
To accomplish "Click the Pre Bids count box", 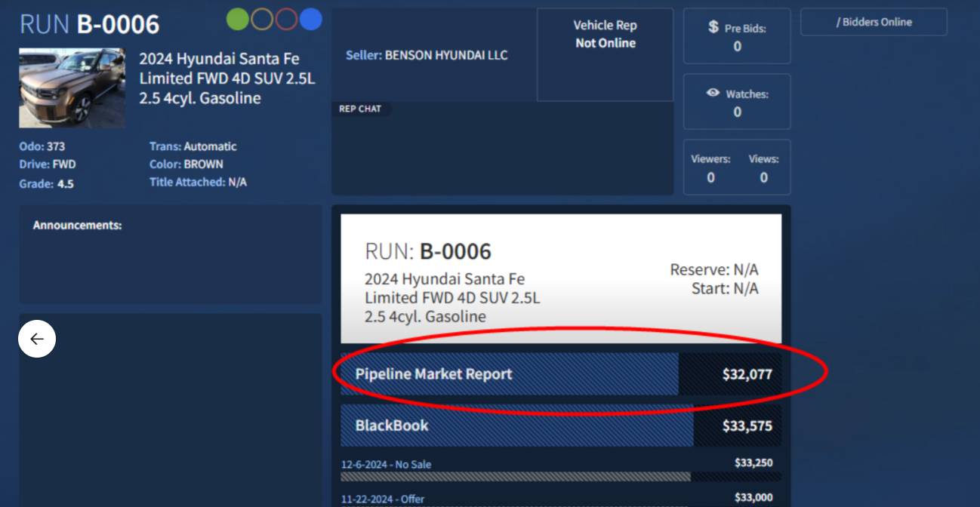I will coord(737,36).
